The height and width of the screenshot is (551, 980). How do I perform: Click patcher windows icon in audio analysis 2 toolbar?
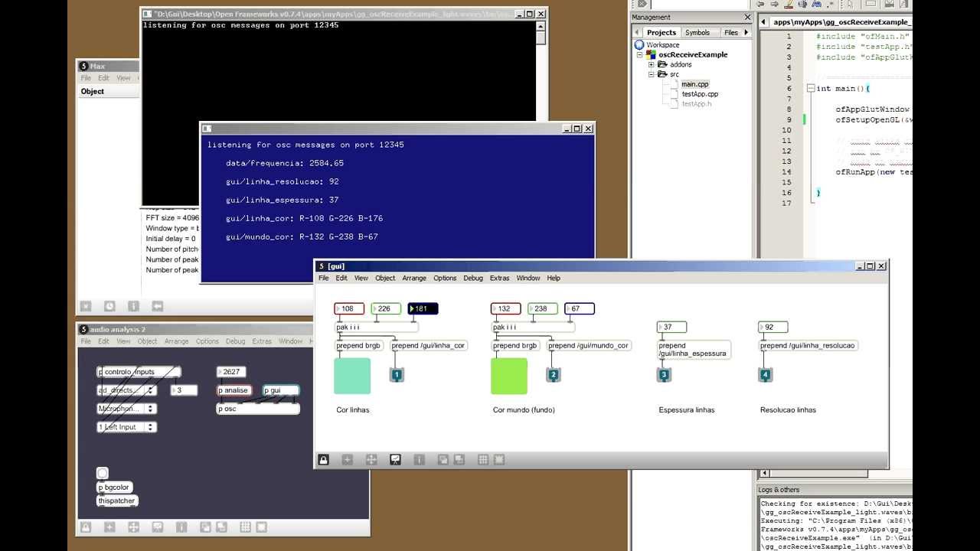coord(133,527)
